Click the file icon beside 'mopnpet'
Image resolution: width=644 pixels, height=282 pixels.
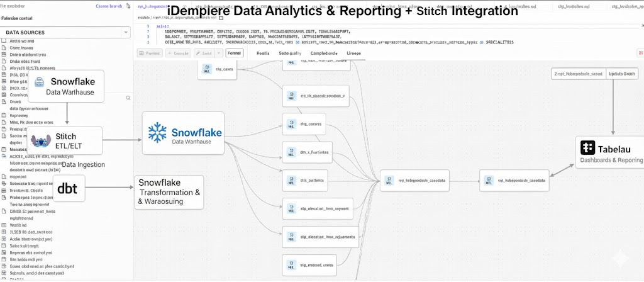(4, 177)
